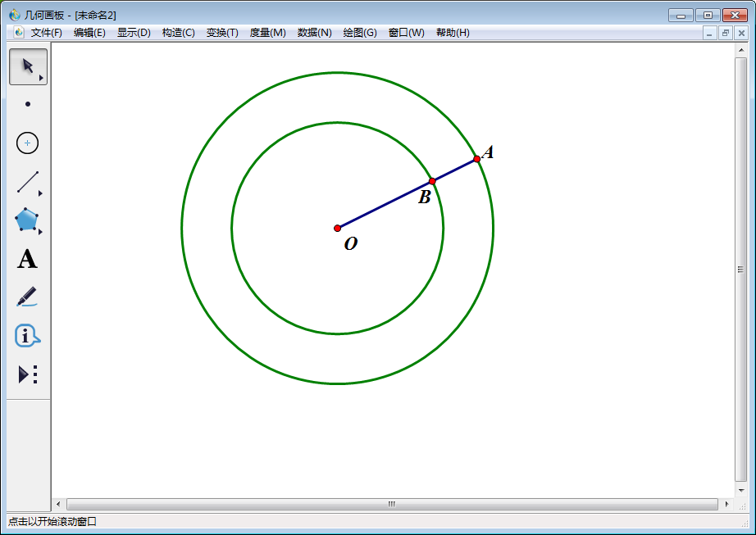Screen dimensions: 756x535
Task: Restore the inner document window
Action: [726, 33]
